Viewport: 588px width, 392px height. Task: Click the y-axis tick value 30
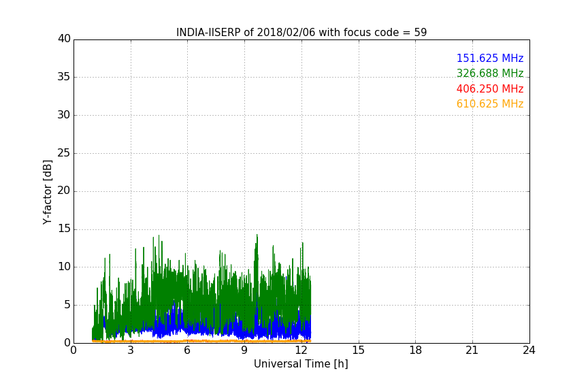(x=64, y=115)
